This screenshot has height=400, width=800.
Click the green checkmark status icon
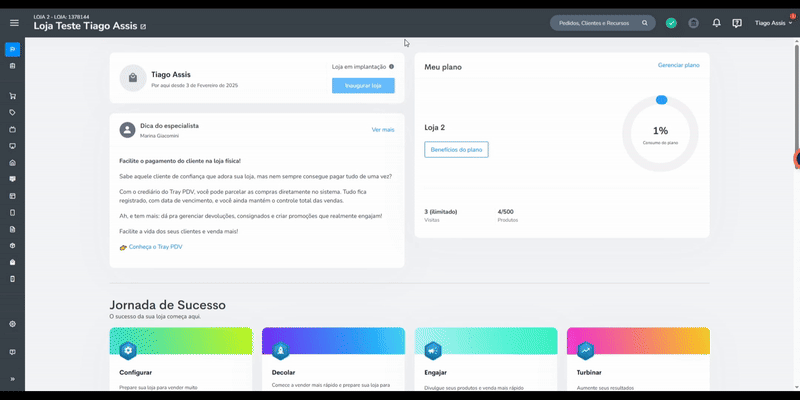[x=671, y=23]
